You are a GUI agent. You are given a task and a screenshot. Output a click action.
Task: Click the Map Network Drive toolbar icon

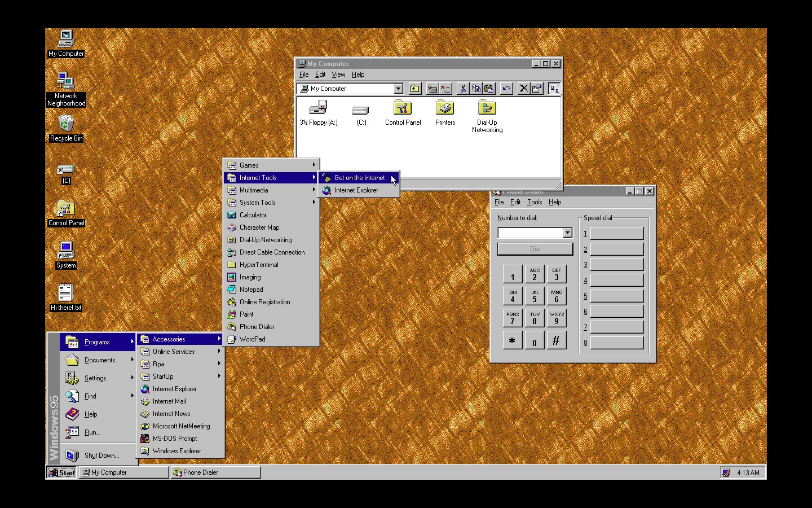point(431,89)
